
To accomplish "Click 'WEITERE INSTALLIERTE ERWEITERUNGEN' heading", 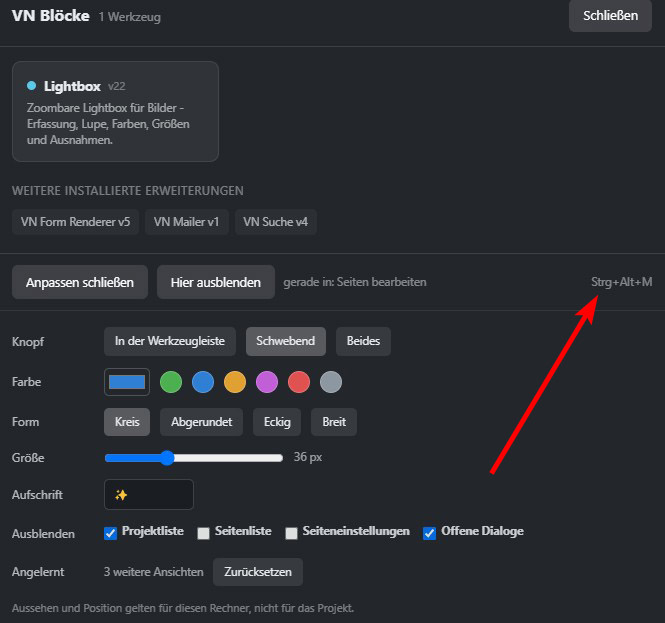I will 128,191.
